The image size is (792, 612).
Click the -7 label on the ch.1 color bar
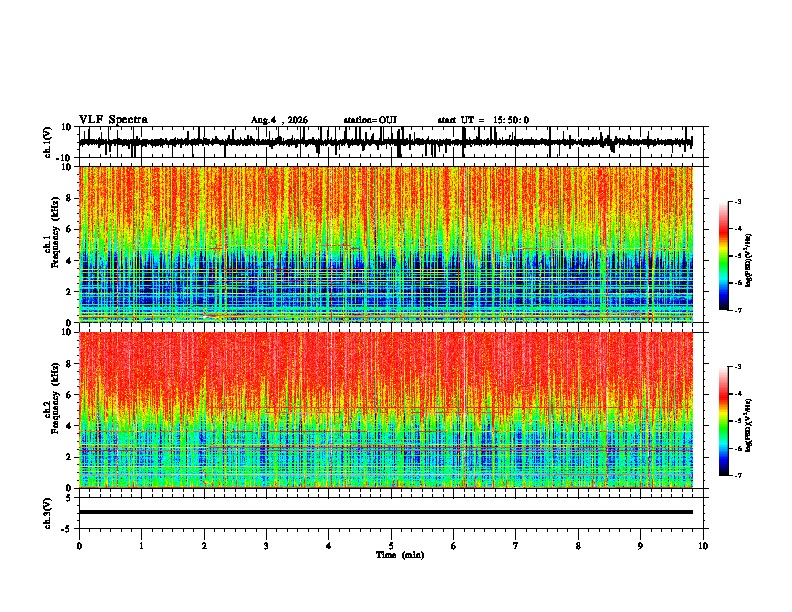click(737, 310)
